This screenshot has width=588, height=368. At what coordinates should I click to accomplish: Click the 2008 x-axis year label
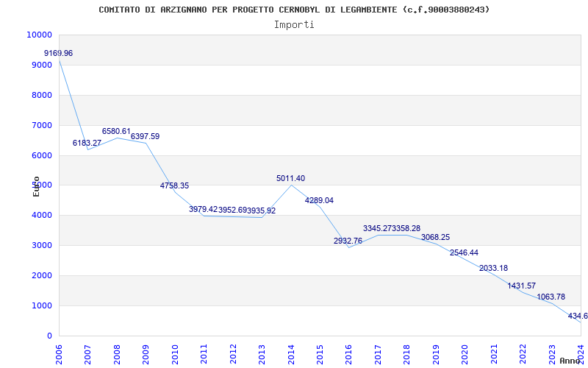click(117, 354)
